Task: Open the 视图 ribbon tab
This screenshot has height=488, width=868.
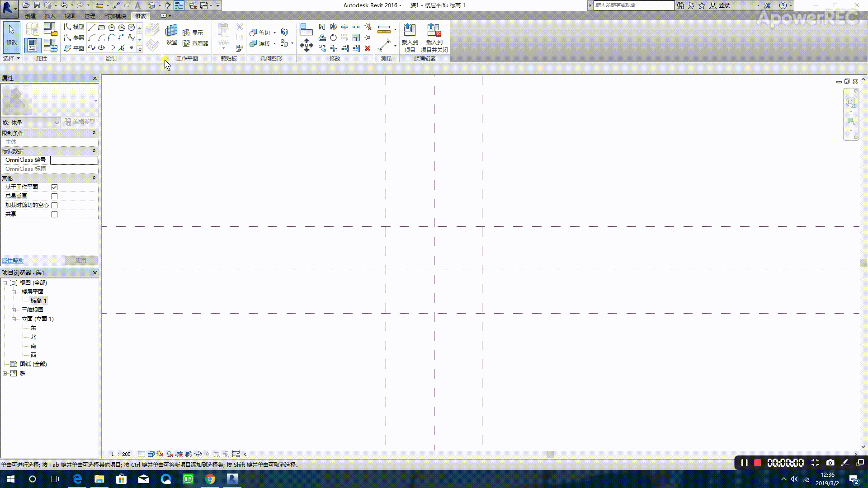Action: point(70,16)
